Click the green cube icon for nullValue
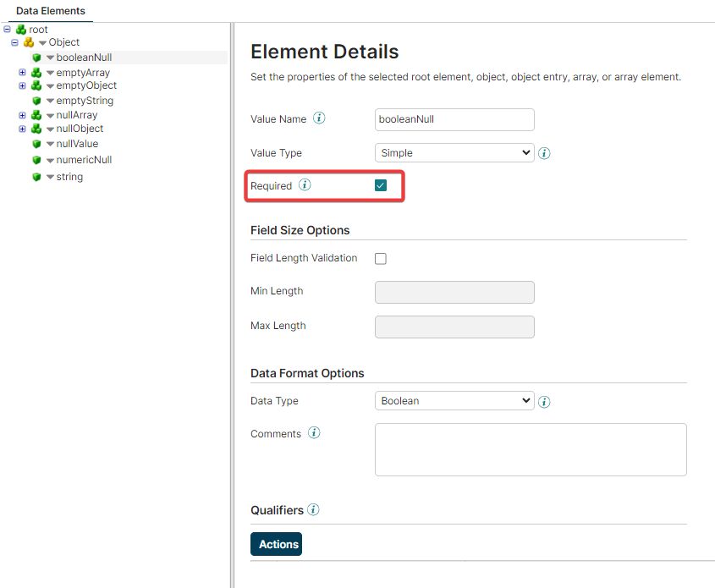 [x=36, y=144]
